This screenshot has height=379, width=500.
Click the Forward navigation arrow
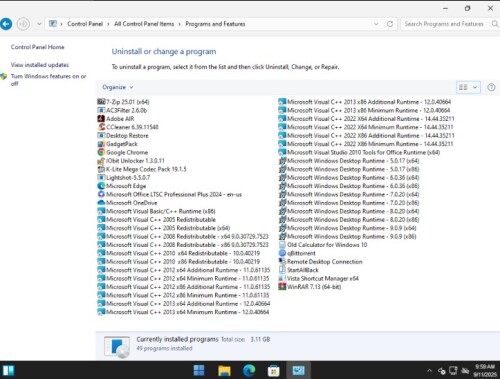click(x=23, y=24)
